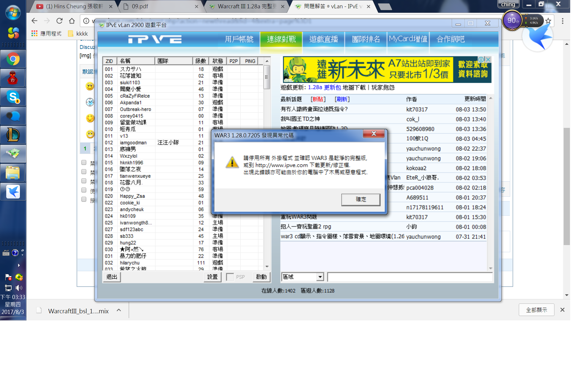Click Chrome's reload page icon
The height and width of the screenshot is (367, 588).
(x=59, y=21)
